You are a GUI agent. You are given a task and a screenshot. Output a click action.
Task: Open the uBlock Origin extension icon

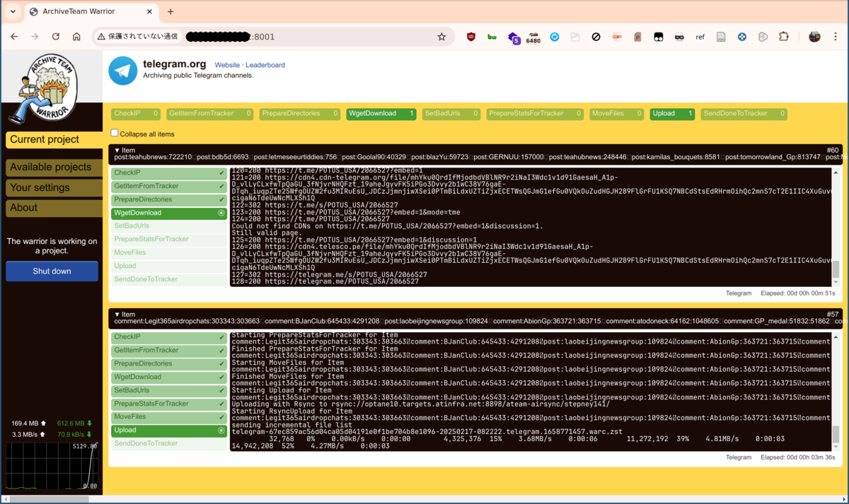(x=470, y=37)
